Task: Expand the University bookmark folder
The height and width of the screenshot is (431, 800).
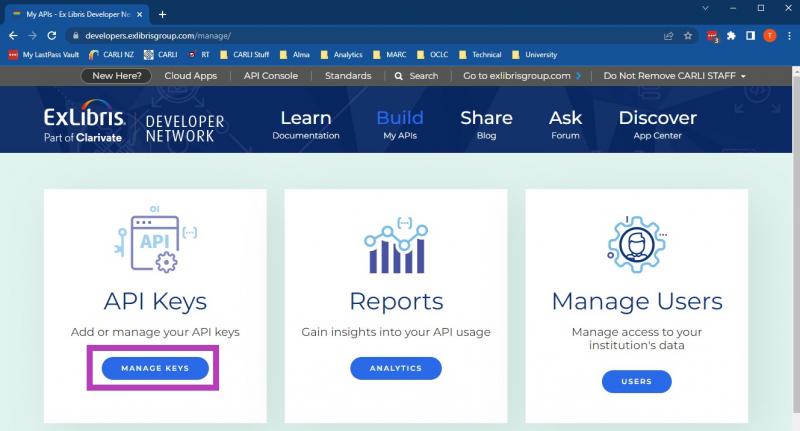Action: (x=535, y=55)
